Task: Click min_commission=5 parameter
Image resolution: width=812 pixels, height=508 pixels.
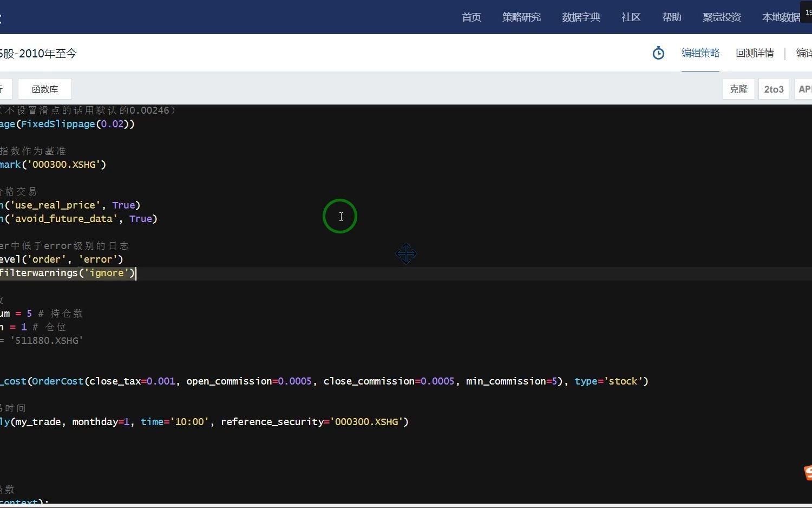Action: (x=512, y=381)
